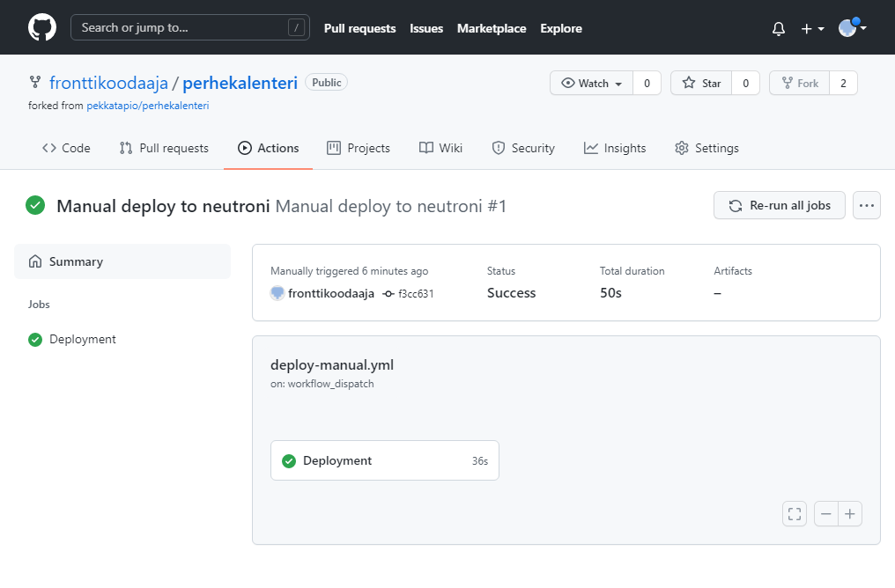
Task: Select Summary in the sidebar
Action: [x=122, y=261]
